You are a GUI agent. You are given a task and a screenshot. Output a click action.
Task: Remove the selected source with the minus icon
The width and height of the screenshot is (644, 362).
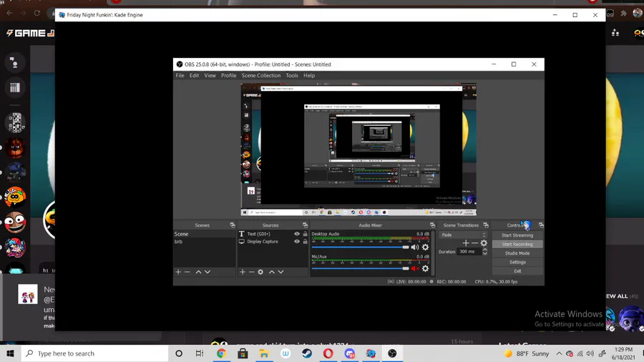pos(251,272)
